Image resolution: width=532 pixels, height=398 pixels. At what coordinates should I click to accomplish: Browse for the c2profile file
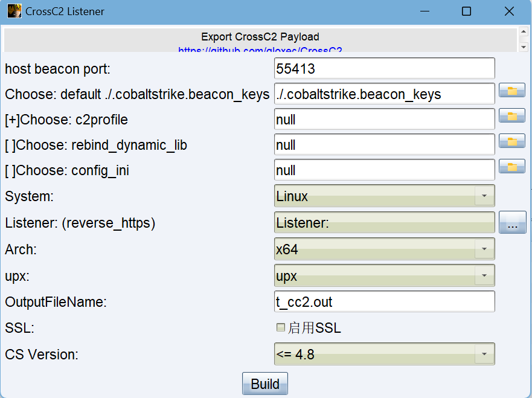coord(511,116)
